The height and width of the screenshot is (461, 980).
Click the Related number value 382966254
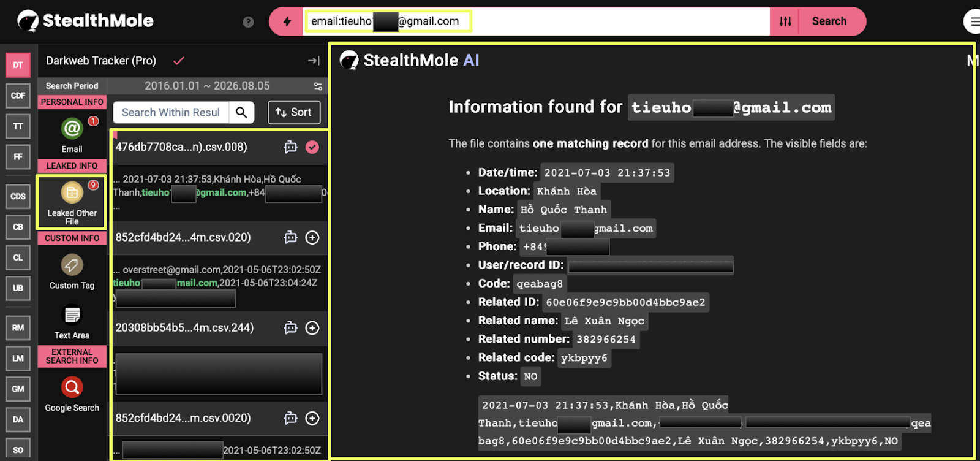(606, 339)
